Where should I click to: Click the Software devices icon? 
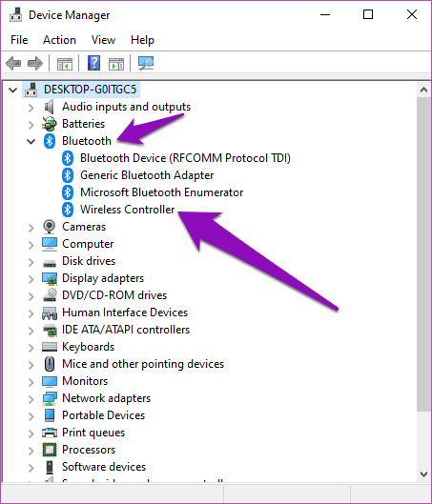click(x=50, y=467)
